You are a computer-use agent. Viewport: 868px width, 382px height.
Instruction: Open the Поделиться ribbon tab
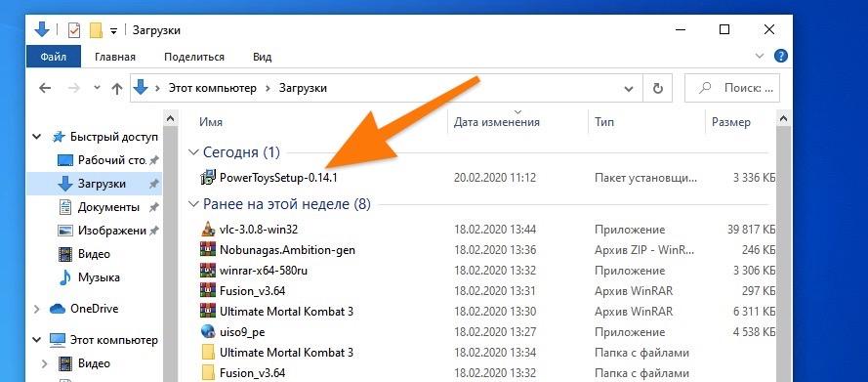(194, 57)
